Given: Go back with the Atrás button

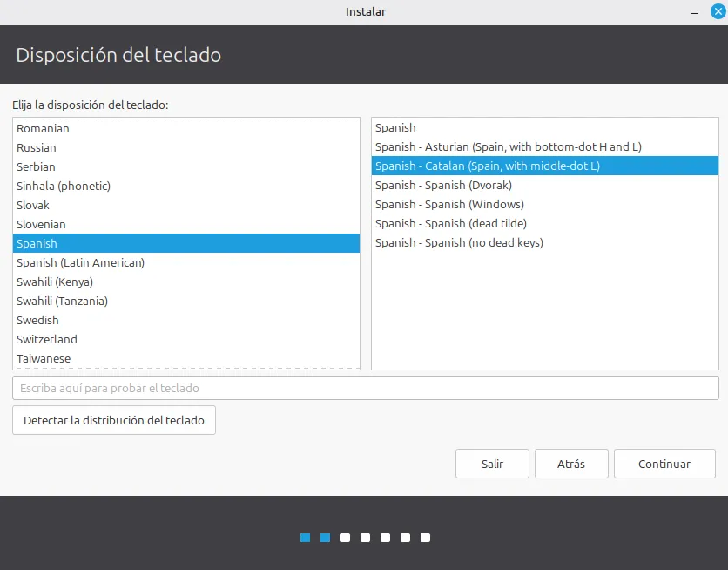Looking at the screenshot, I should pos(571,464).
